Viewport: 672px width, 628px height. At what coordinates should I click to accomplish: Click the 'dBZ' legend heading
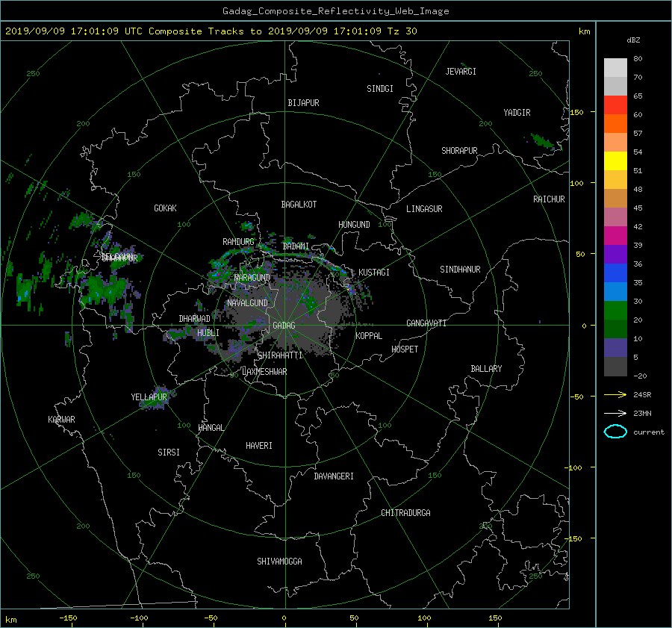(633, 40)
